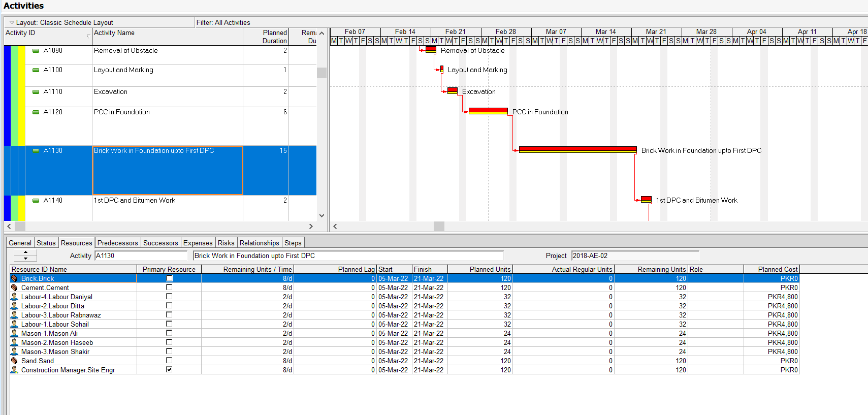
Task: Click the Labour Rabnawaz resource person icon
Action: click(x=14, y=315)
